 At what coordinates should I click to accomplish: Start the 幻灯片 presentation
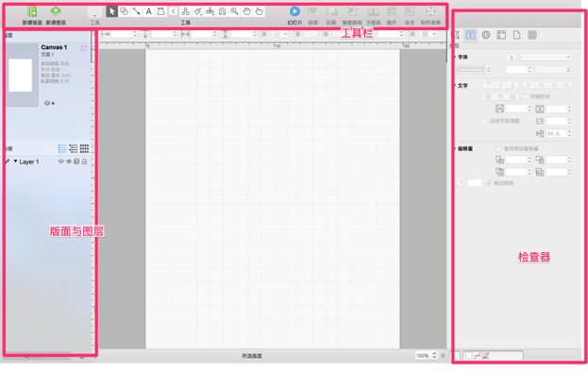click(x=294, y=11)
